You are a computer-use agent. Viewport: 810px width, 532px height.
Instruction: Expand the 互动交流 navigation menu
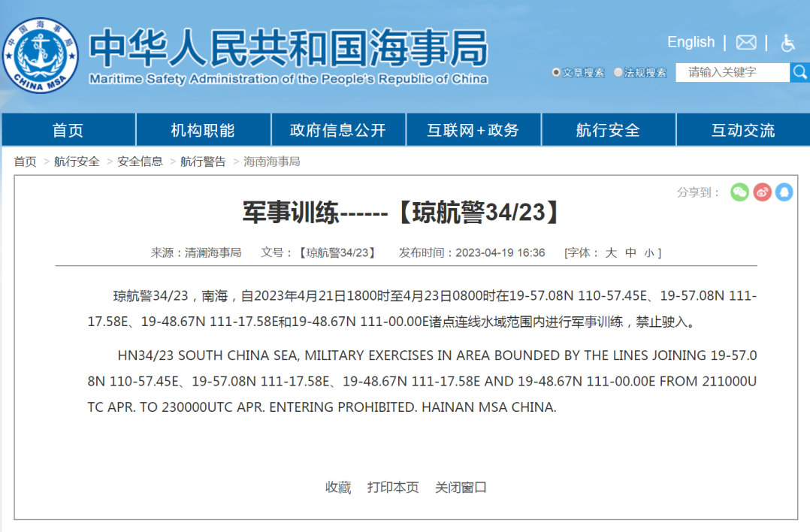(743, 130)
